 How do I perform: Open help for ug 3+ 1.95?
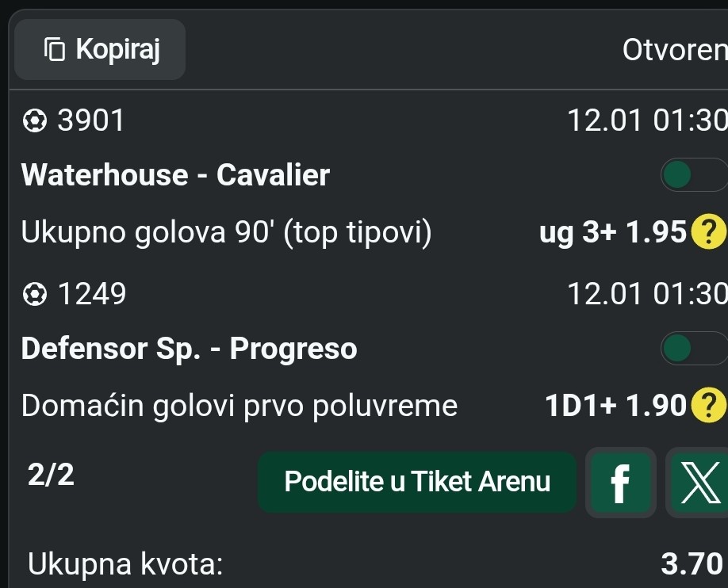[708, 233]
